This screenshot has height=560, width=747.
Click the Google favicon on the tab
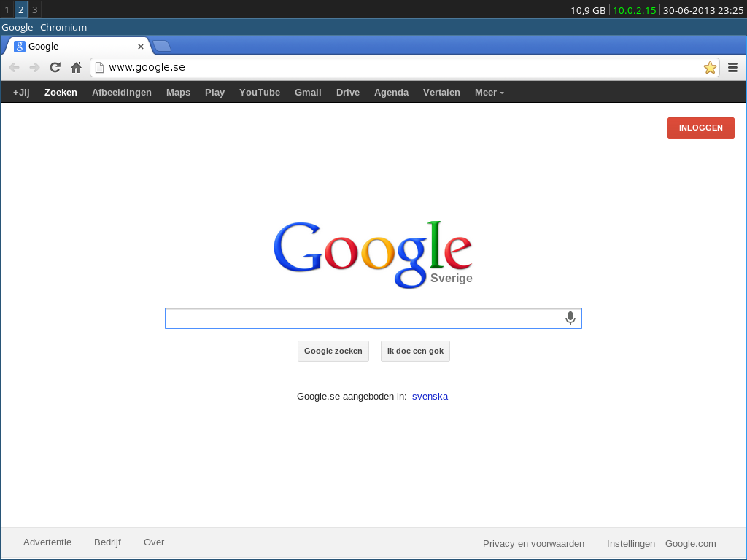pos(20,47)
